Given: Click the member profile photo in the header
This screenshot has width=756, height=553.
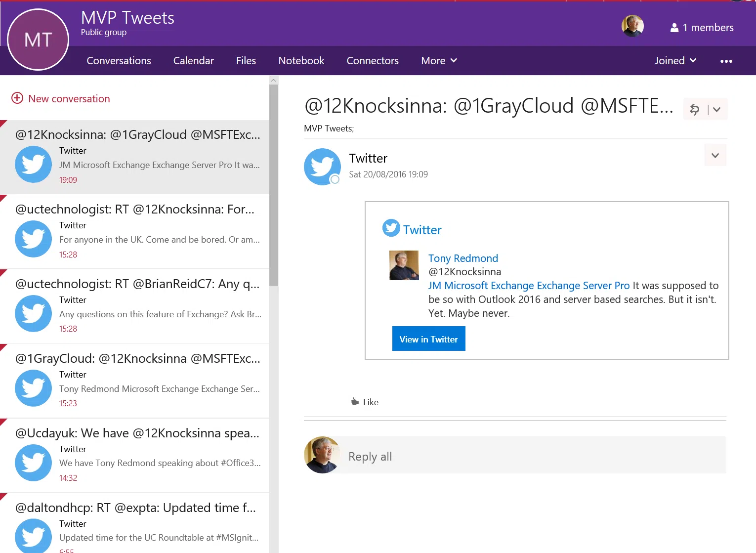Looking at the screenshot, I should point(632,26).
